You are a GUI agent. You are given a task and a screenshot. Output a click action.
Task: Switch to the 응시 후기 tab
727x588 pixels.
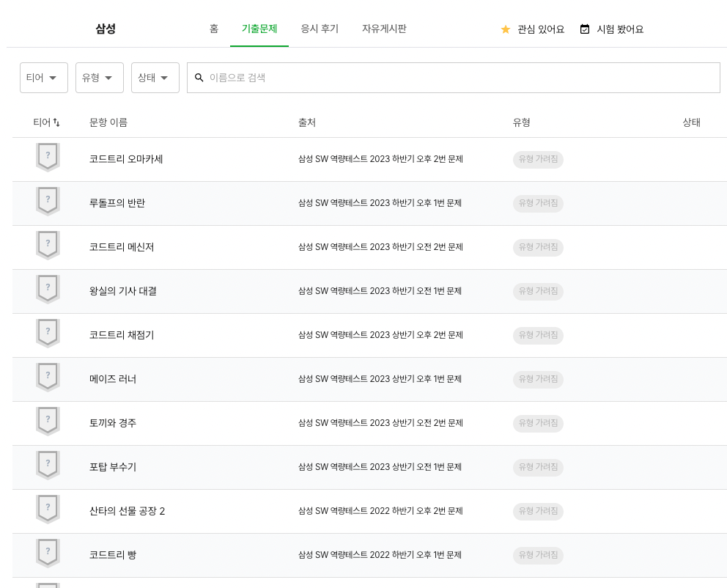pos(320,29)
